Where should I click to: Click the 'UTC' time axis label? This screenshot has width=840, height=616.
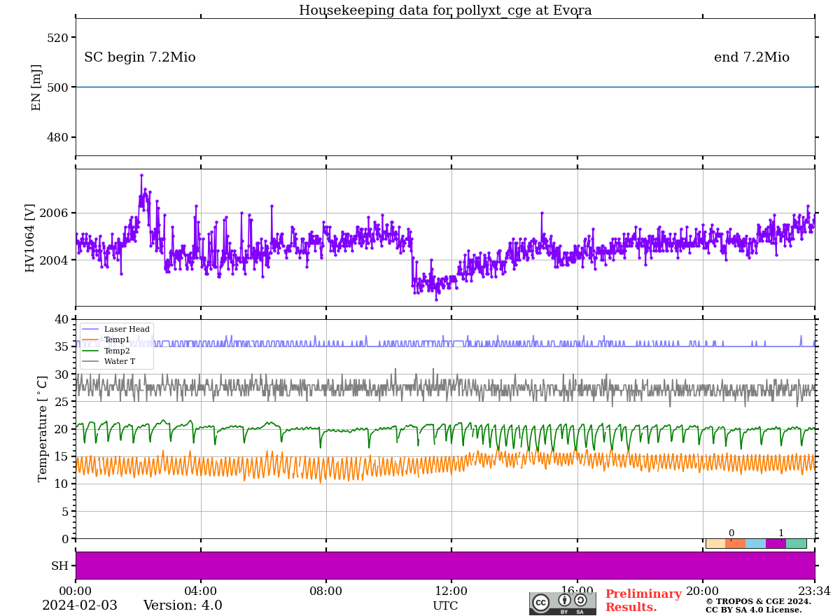point(445,606)
